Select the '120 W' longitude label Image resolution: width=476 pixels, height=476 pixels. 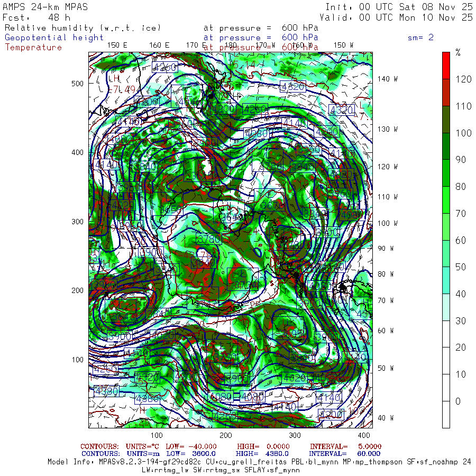coord(388,167)
